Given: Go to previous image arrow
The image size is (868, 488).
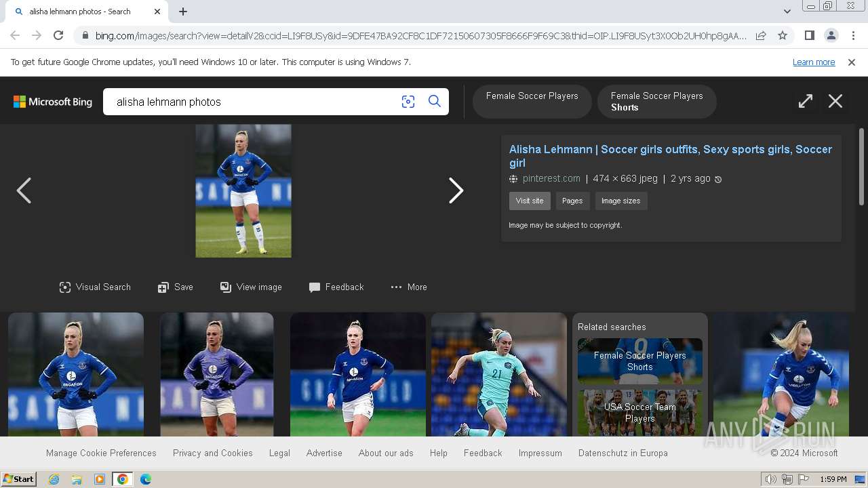Looking at the screenshot, I should (24, 190).
